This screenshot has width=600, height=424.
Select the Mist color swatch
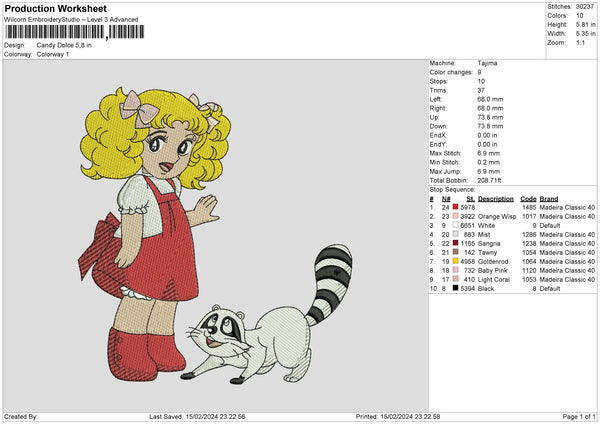[x=455, y=234]
